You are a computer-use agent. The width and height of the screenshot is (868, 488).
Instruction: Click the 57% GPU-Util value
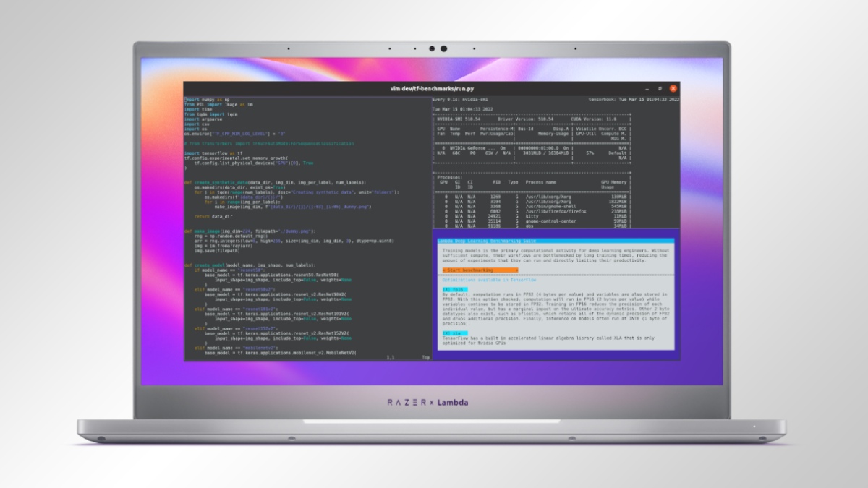pyautogui.click(x=590, y=153)
